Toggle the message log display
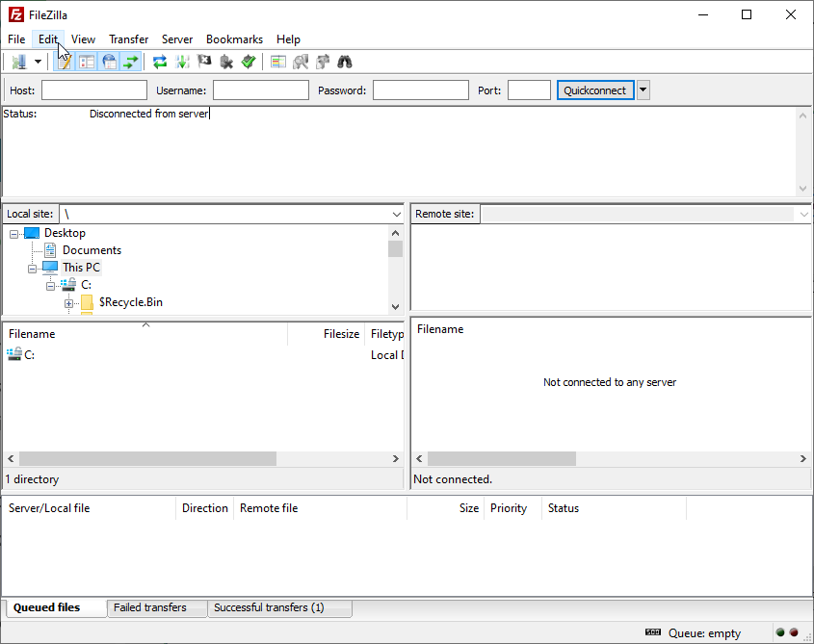The image size is (814, 644). tap(65, 62)
